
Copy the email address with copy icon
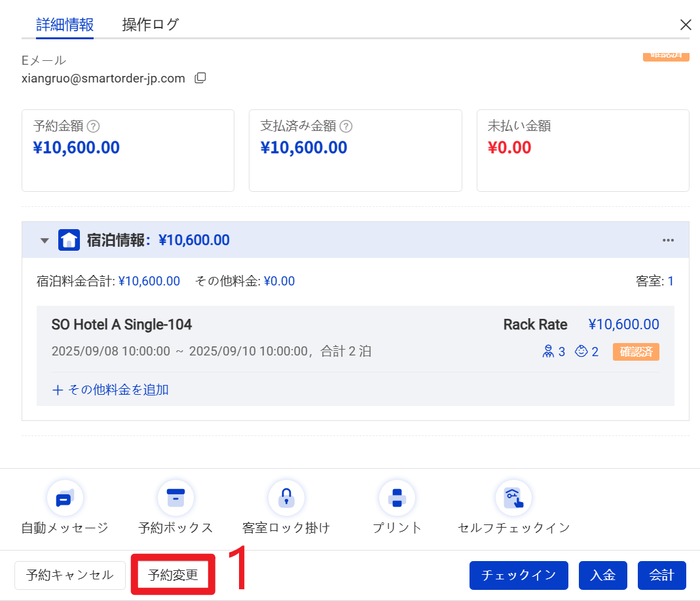200,79
